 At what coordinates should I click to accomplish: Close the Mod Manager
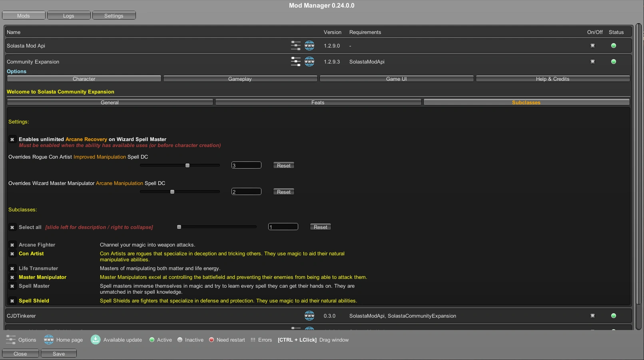click(x=20, y=354)
